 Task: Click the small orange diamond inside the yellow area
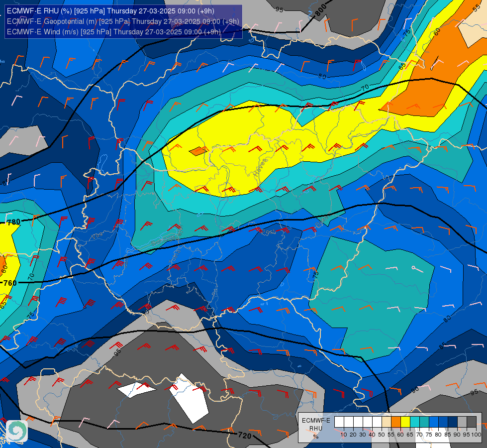198,151
